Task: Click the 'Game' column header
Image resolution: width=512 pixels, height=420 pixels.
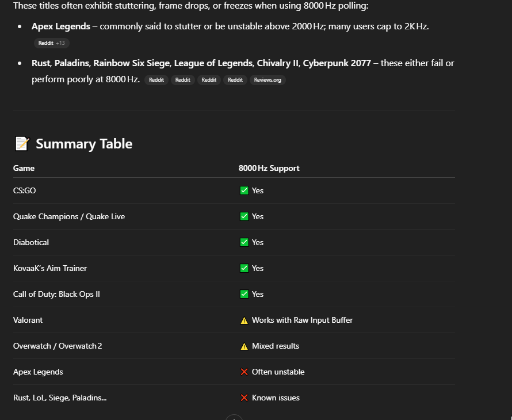Action: [24, 169]
